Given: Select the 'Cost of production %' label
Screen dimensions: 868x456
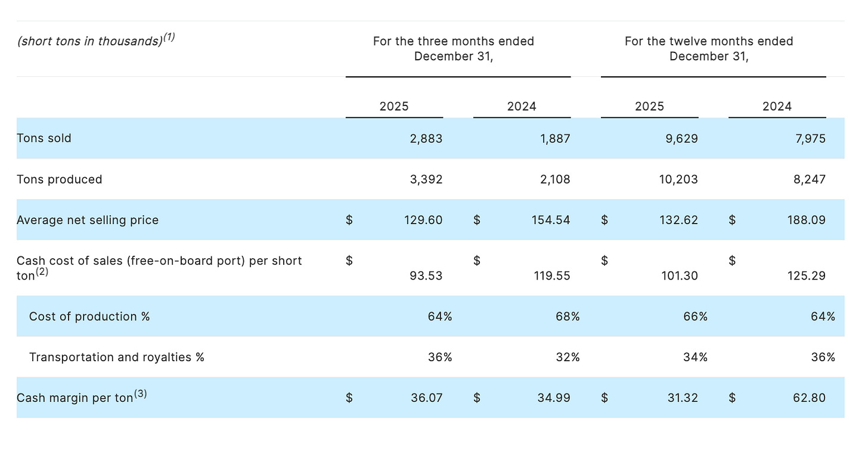Looking at the screenshot, I should pyautogui.click(x=89, y=317).
